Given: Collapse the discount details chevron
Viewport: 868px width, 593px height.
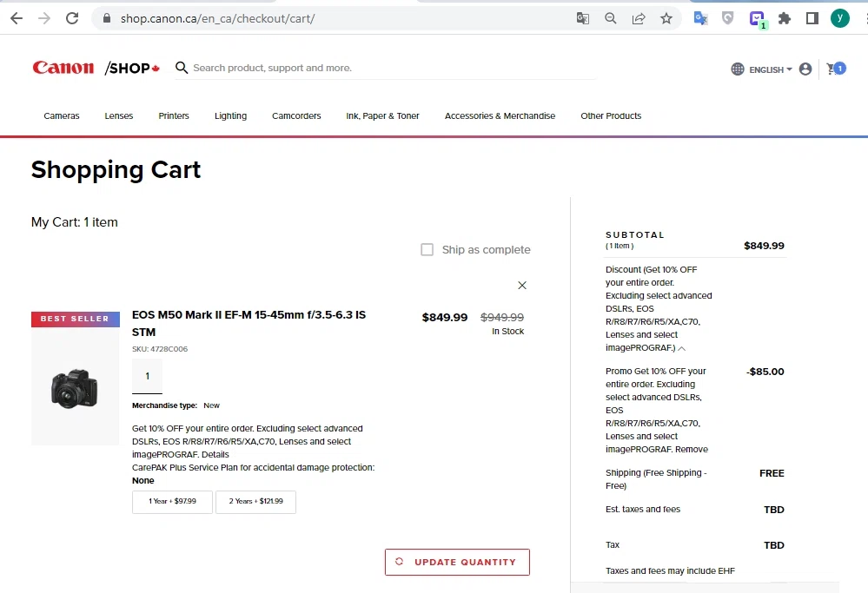Looking at the screenshot, I should (x=682, y=348).
